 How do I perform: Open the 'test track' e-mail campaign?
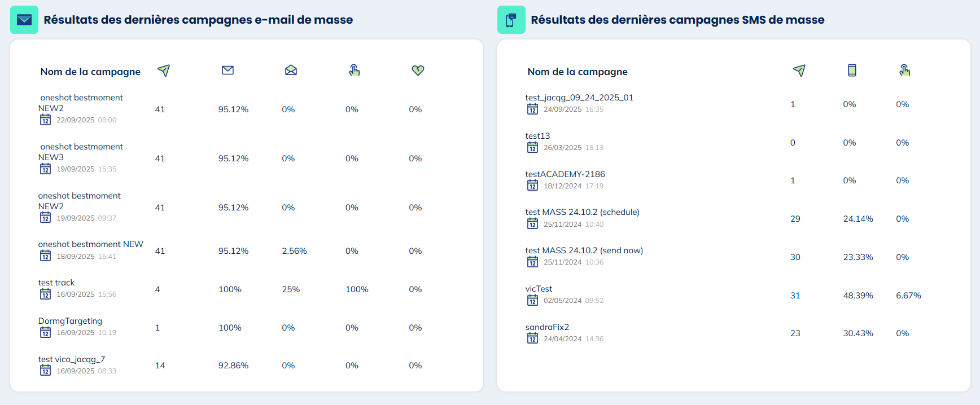click(x=56, y=283)
